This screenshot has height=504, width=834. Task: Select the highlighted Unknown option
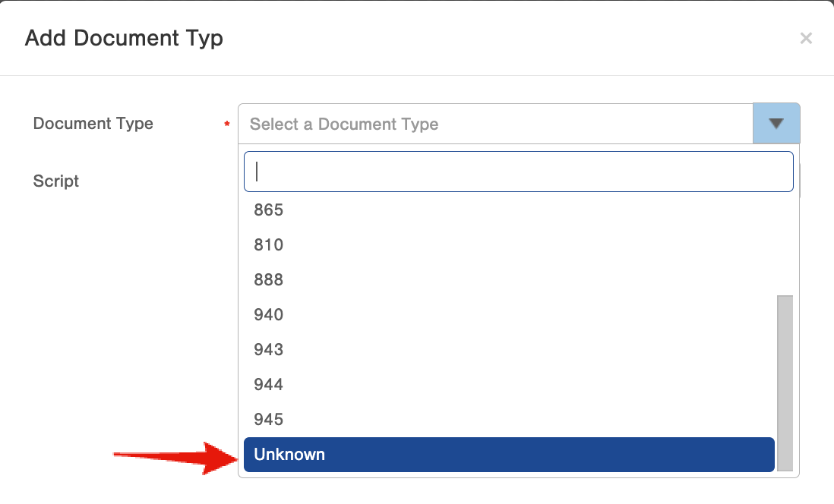click(x=509, y=455)
